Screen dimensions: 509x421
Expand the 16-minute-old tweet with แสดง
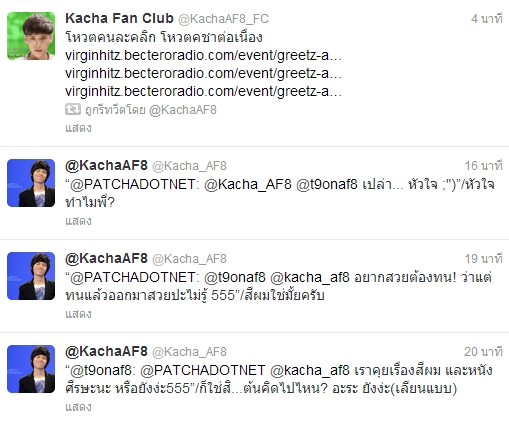click(x=78, y=221)
